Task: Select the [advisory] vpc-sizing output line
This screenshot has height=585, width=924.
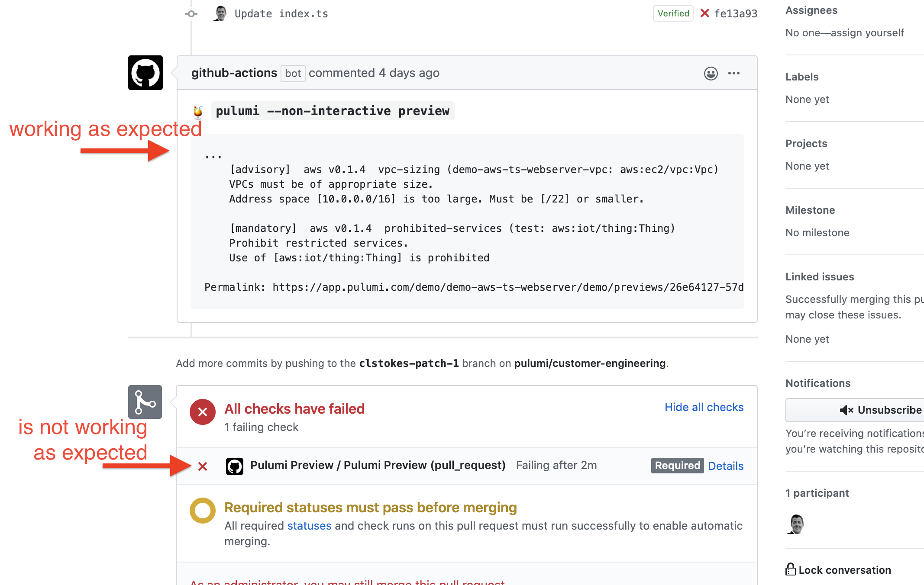Action: 474,170
